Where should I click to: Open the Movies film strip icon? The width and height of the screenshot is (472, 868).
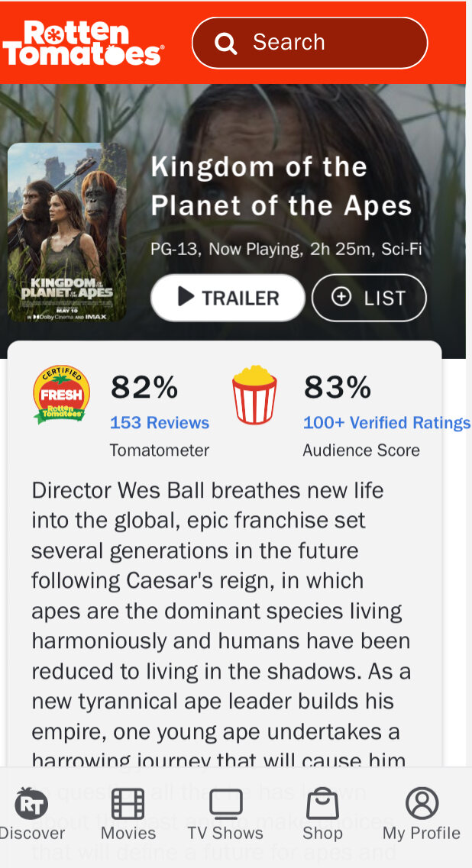point(128,803)
